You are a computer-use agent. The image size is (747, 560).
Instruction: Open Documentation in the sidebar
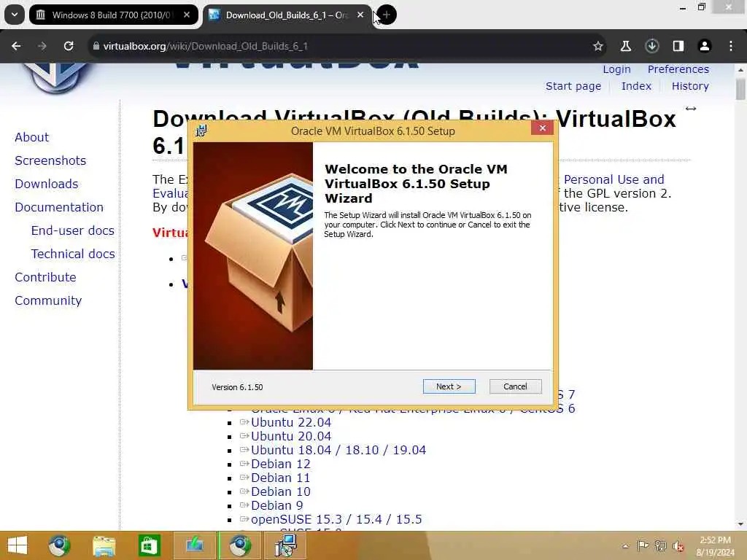pos(59,207)
